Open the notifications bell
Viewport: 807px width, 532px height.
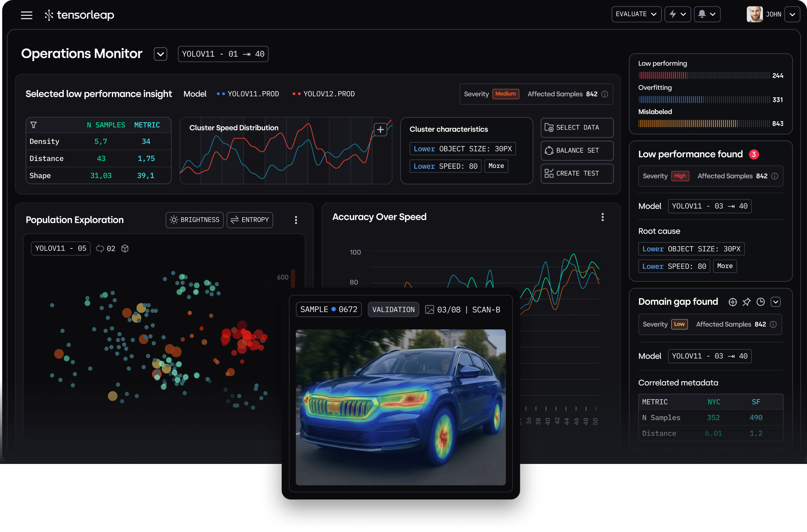[x=702, y=14]
